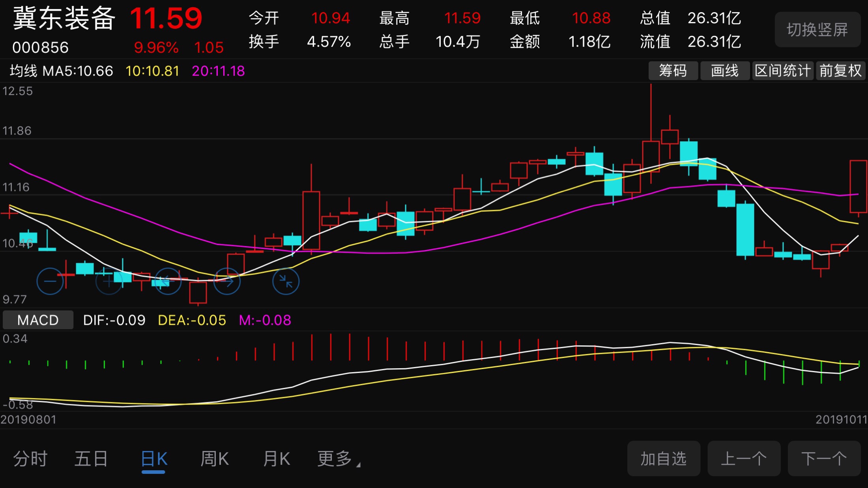Go to next stock with 下一个
The height and width of the screenshot is (488, 868).
(x=824, y=459)
